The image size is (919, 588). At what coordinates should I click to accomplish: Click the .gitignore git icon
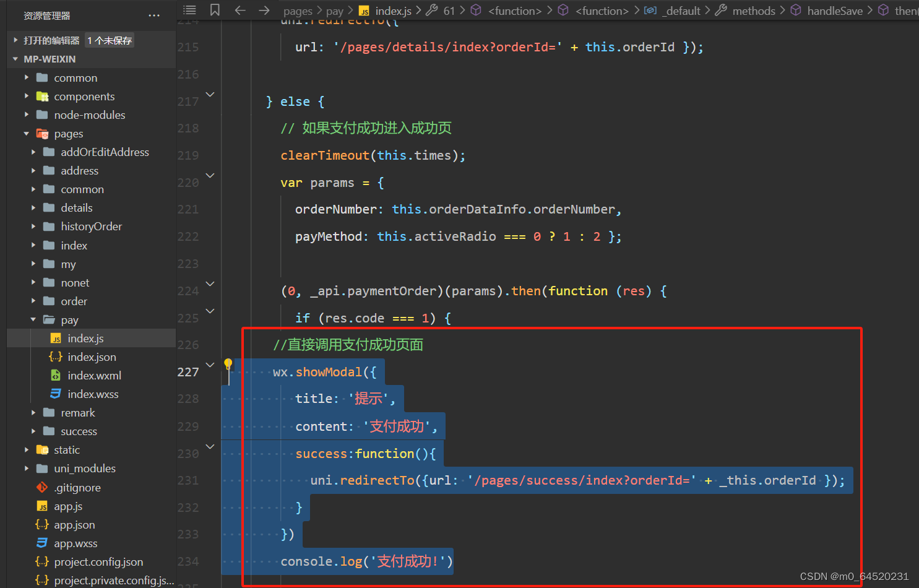(x=42, y=488)
